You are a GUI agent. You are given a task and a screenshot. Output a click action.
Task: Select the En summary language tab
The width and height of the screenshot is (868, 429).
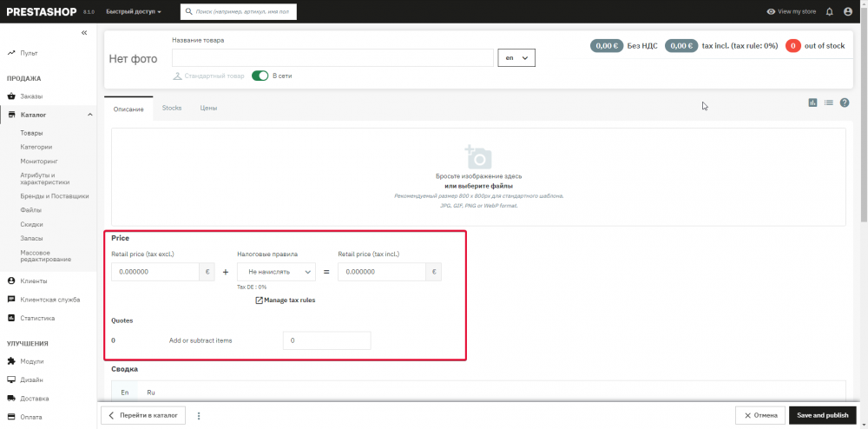[x=125, y=392]
